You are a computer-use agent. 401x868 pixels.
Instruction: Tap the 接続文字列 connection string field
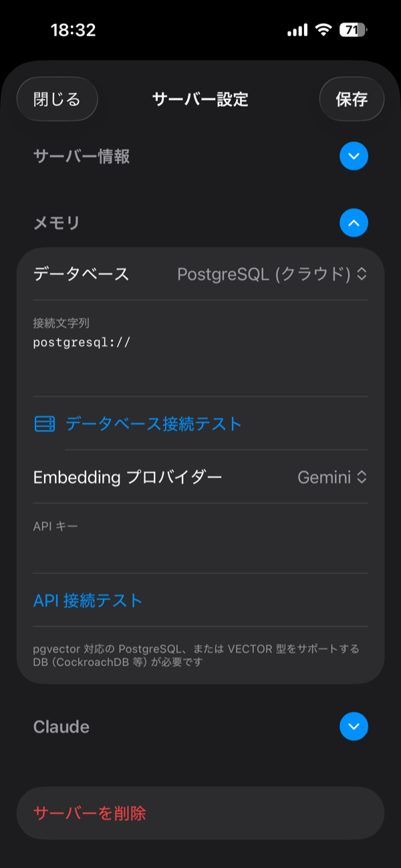[200, 342]
